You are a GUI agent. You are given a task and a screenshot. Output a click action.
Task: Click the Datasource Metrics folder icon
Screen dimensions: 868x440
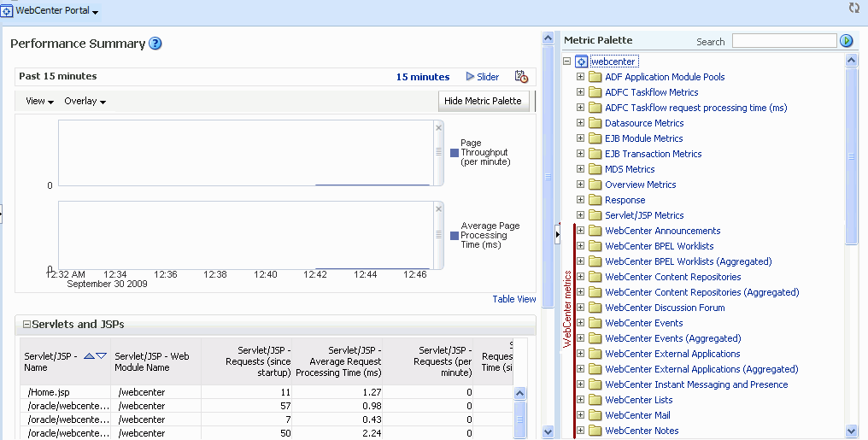point(595,123)
